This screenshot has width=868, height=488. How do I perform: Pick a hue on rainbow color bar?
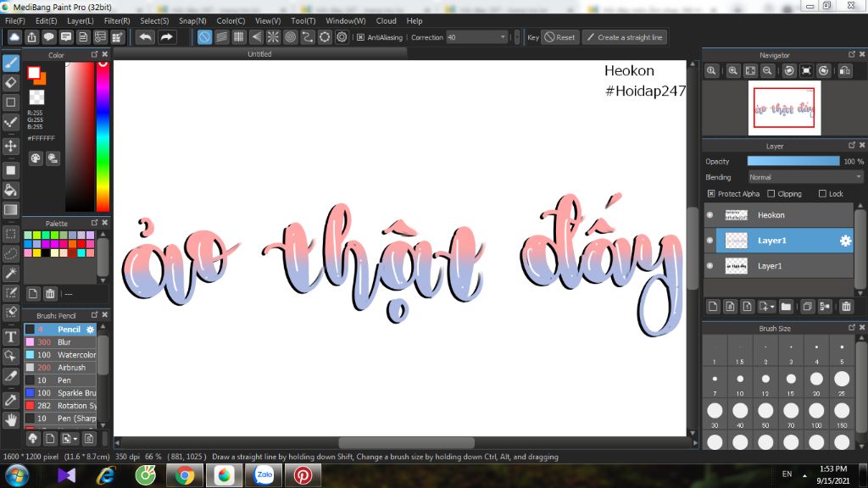[x=103, y=136]
